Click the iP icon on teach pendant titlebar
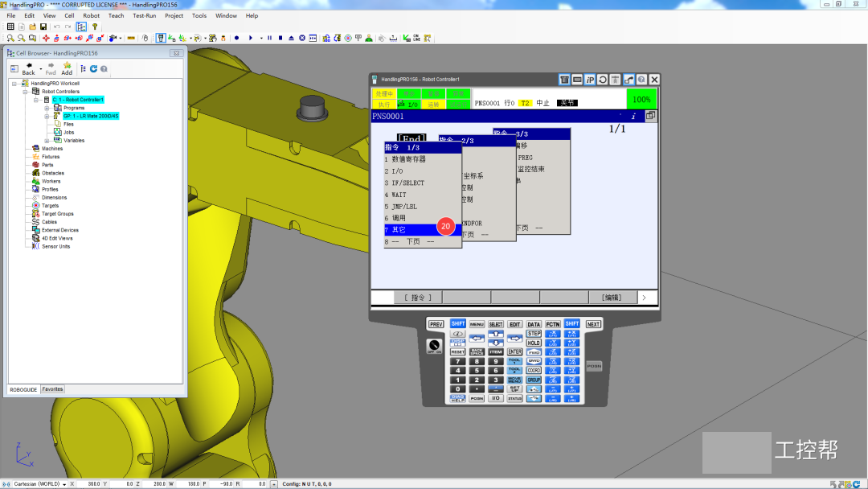868x489 pixels. (590, 80)
